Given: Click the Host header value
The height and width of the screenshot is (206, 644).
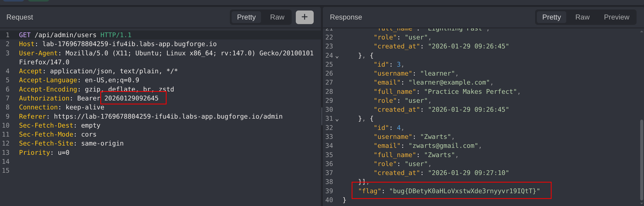Looking at the screenshot, I should tap(129, 44).
